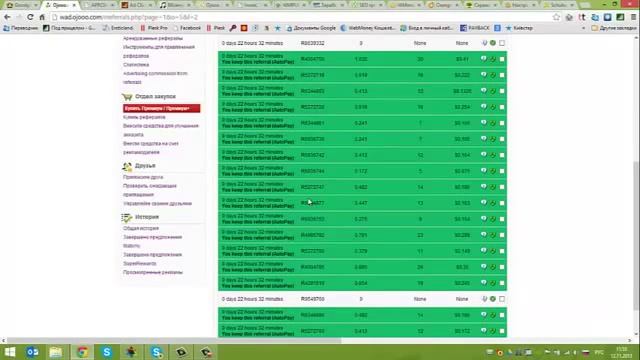The image size is (640, 360).
Task: Open the Facebook bookmark
Action: [187, 28]
